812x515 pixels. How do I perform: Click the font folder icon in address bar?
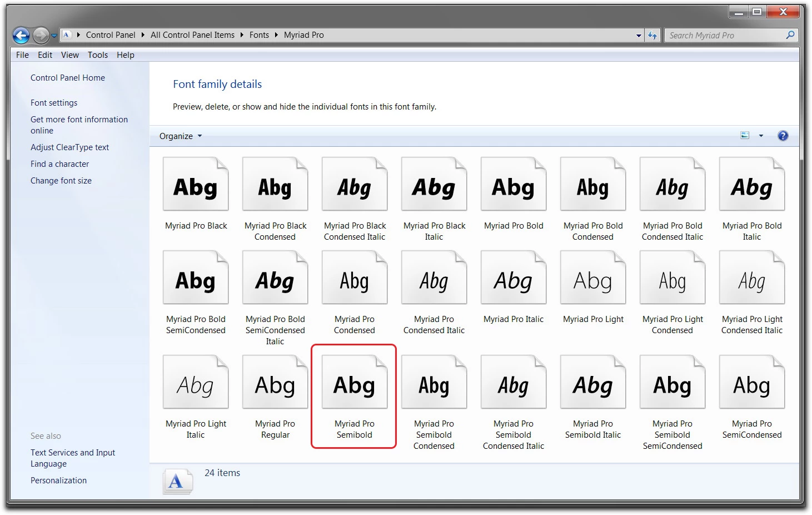tap(66, 35)
